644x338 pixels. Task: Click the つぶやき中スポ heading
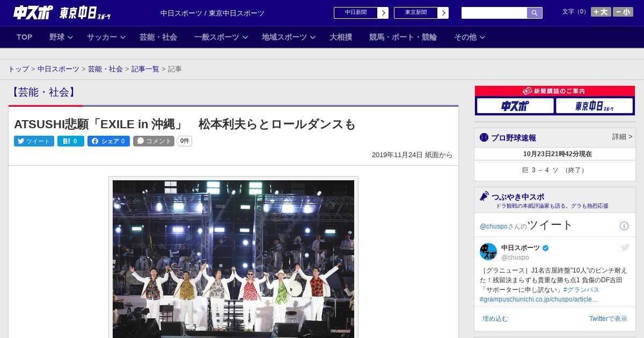(518, 197)
